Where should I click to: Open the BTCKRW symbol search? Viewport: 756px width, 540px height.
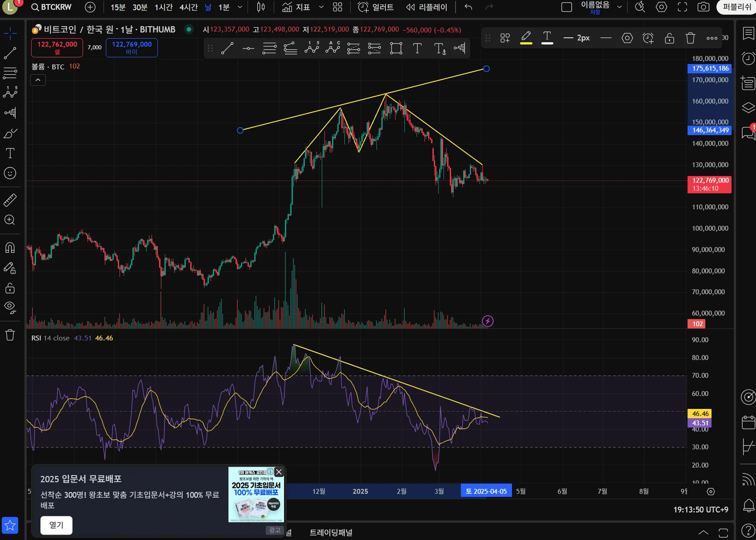(x=51, y=7)
